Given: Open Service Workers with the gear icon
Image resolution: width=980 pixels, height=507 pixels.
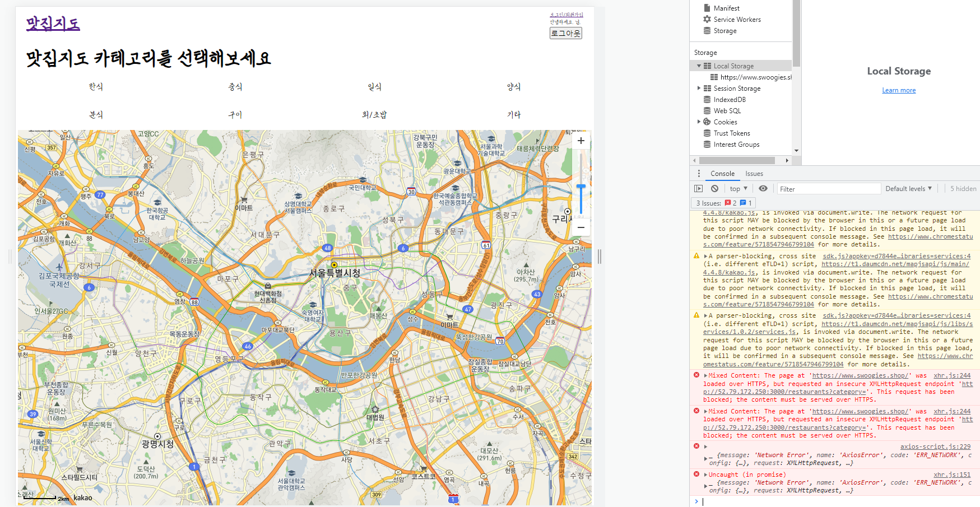Looking at the screenshot, I should (732, 20).
